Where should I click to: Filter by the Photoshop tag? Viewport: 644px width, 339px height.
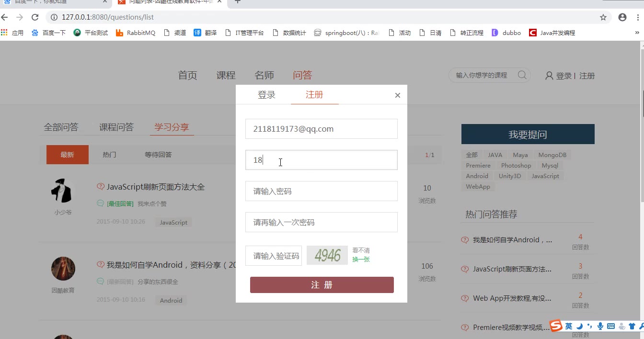coord(516,165)
